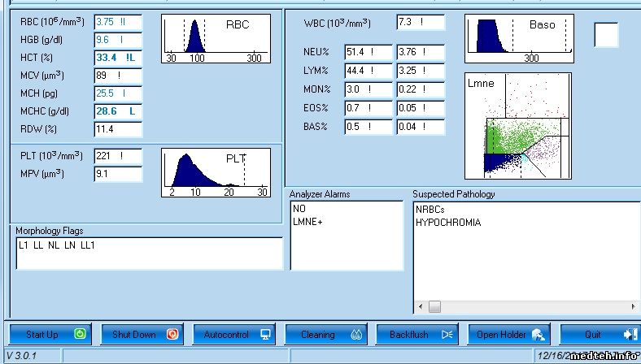Select LMNE+ entry in Analyzer Alarms
The image size is (641, 364).
tap(307, 222)
